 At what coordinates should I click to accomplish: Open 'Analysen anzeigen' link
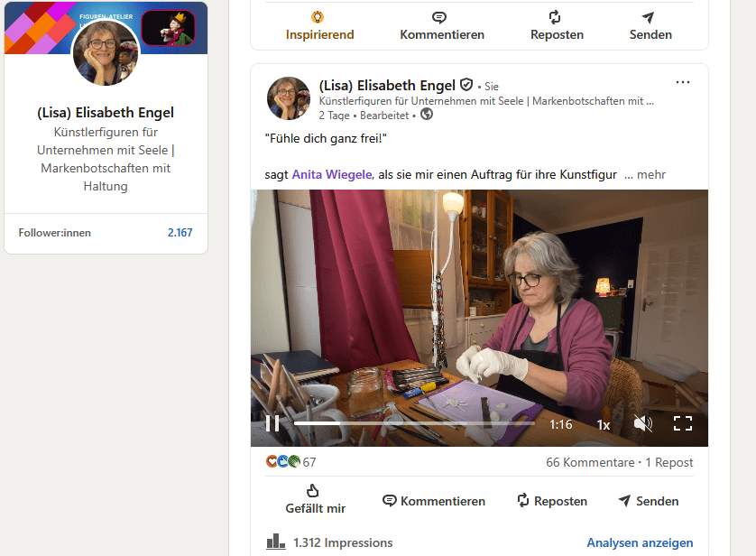640,542
